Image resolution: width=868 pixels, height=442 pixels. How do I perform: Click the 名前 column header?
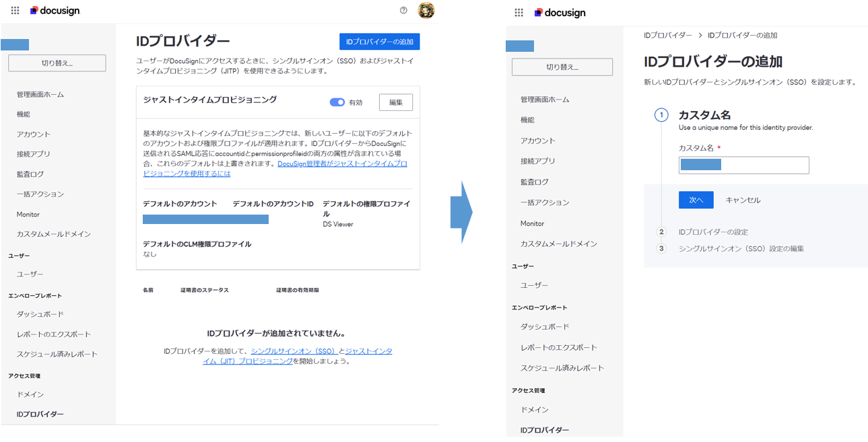[x=148, y=290]
